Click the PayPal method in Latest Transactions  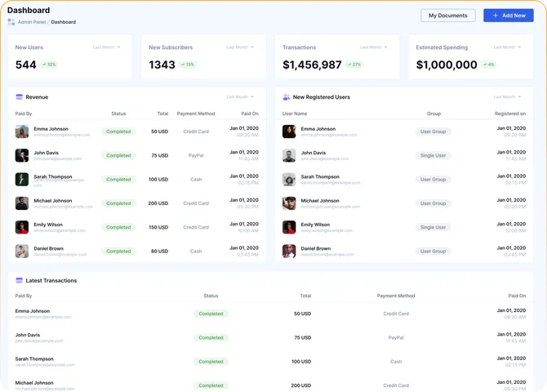396,337
